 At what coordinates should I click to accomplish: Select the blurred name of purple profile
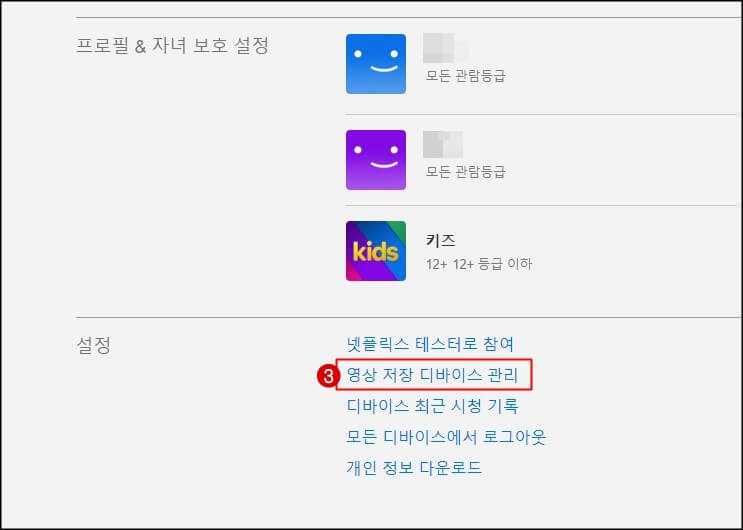(448, 144)
